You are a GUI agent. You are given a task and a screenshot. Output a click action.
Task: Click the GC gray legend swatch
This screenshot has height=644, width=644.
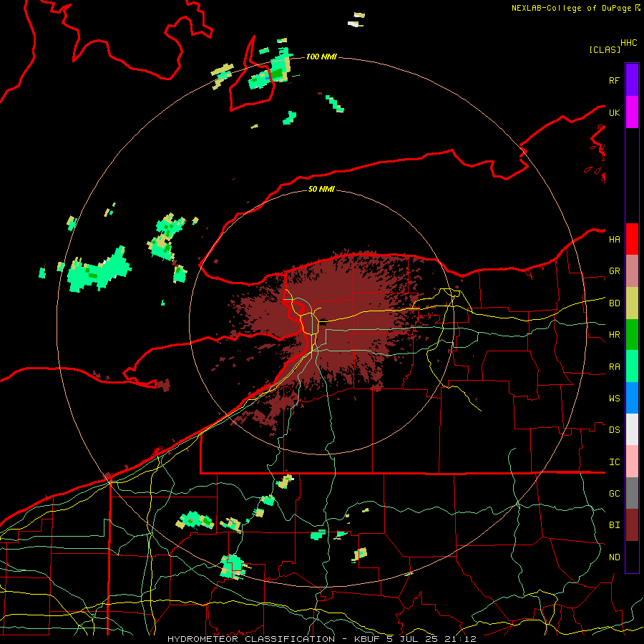(632, 493)
